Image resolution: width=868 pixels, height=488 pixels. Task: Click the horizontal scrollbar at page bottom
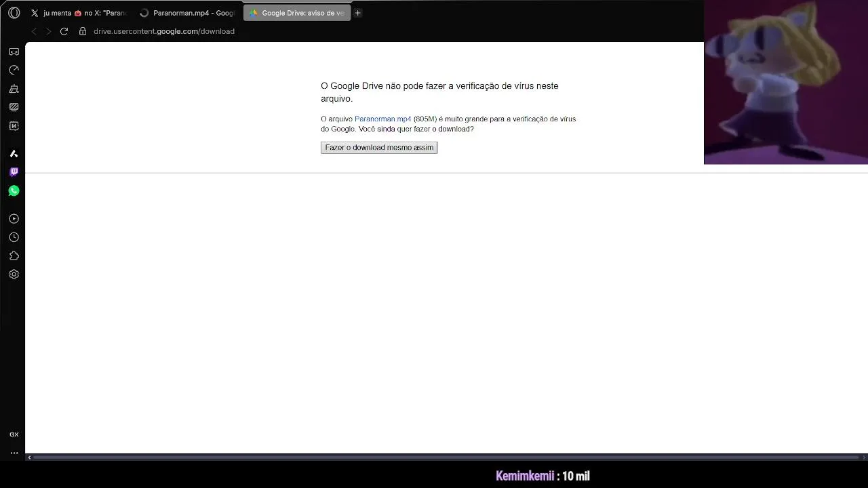click(x=447, y=457)
